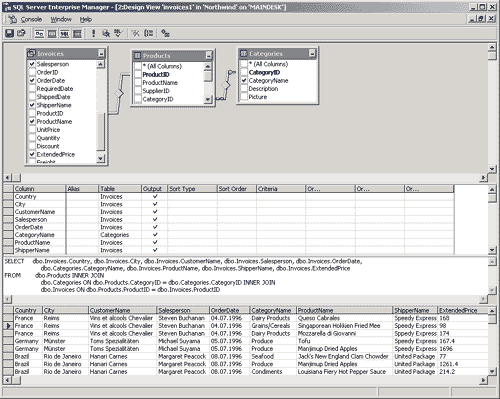Open the Window menu
The image size is (500, 399).
61,19
